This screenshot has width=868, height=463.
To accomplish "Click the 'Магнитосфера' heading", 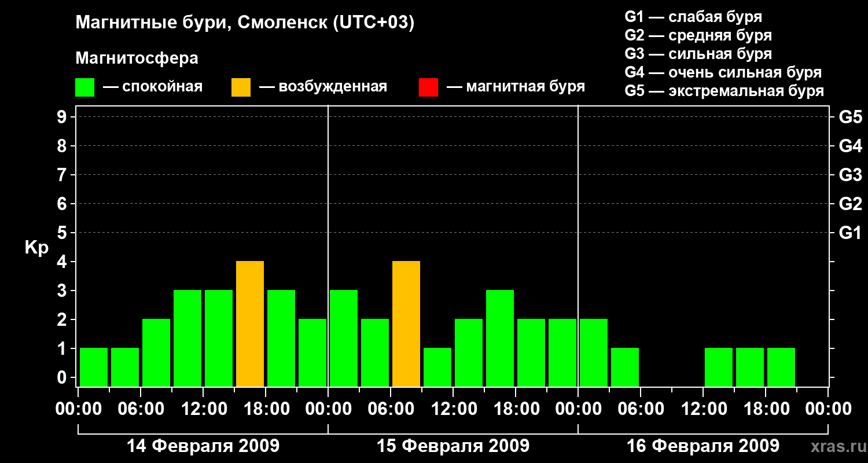I will (137, 58).
